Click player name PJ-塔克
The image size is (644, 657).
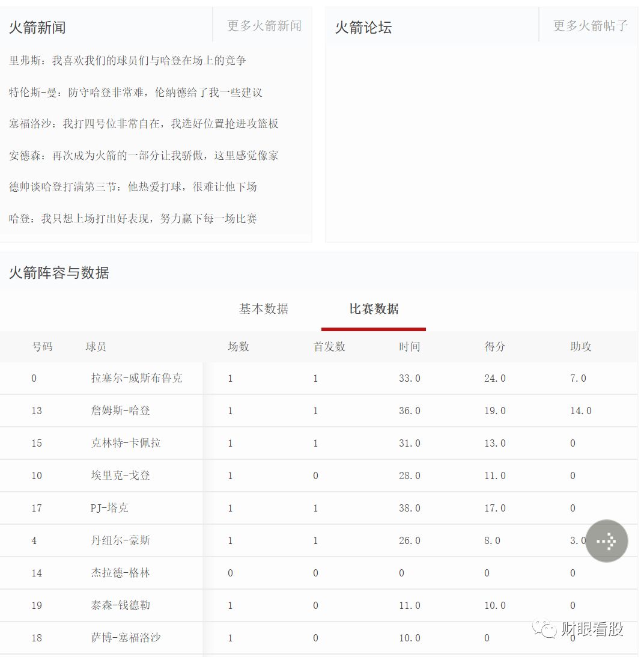[109, 509]
